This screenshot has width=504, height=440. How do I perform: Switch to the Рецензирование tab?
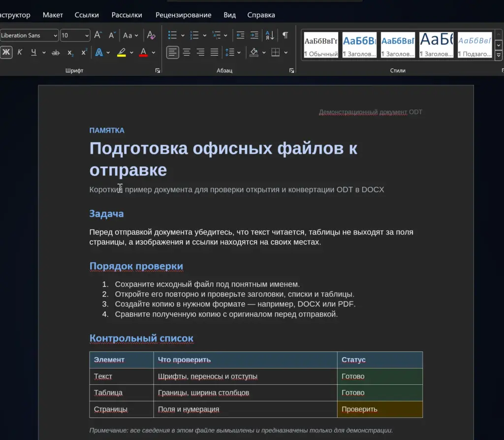click(184, 15)
